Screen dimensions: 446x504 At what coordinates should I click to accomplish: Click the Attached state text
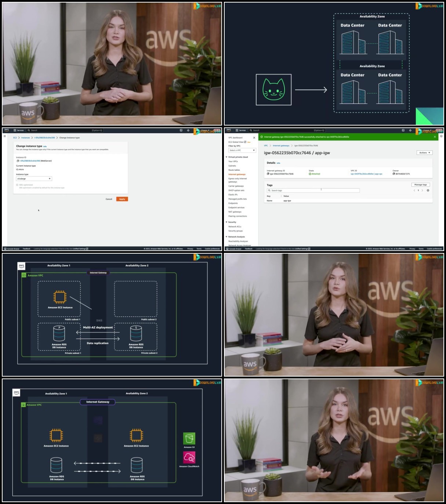[316, 174]
